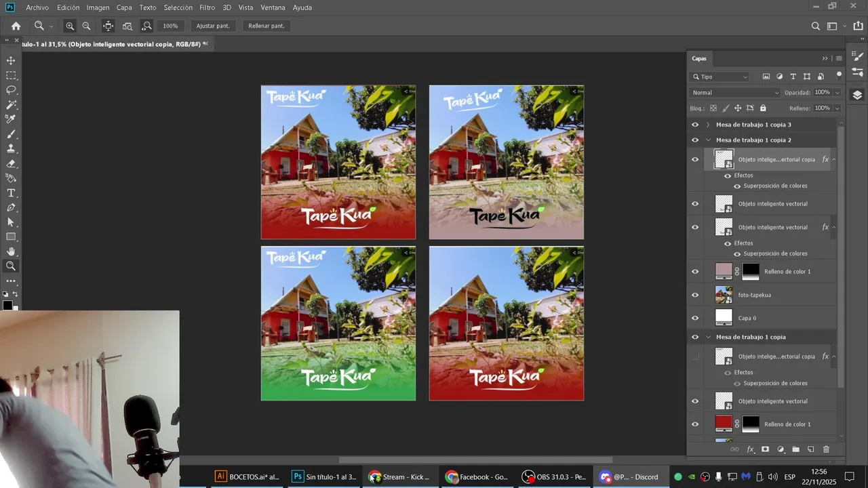Create a new layer from the Layers panel
The image size is (868, 488).
click(x=810, y=449)
